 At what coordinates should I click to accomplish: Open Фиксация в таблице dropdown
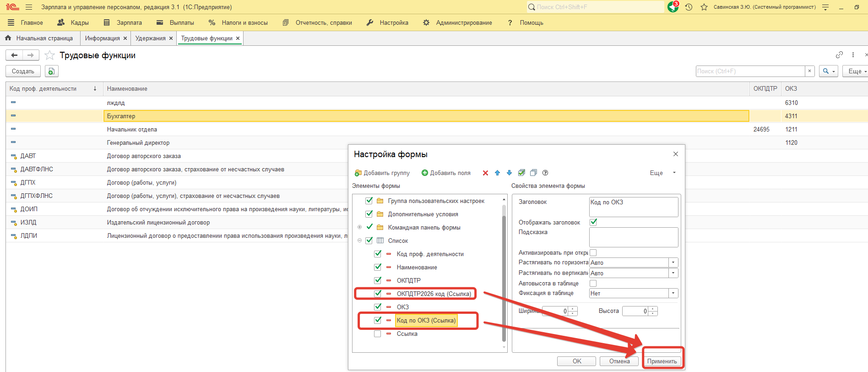click(x=673, y=293)
